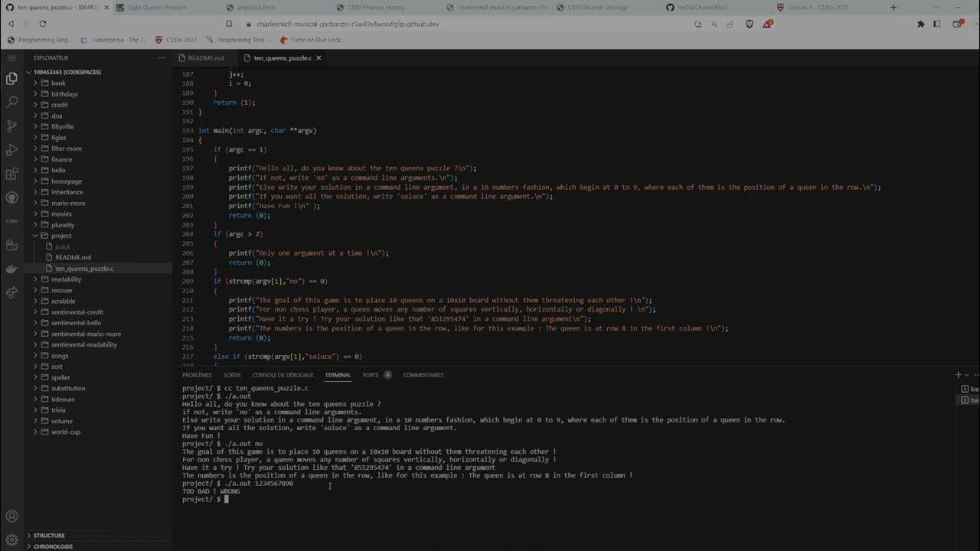
Task: Open the Explorer view in the activity bar
Action: tap(11, 78)
